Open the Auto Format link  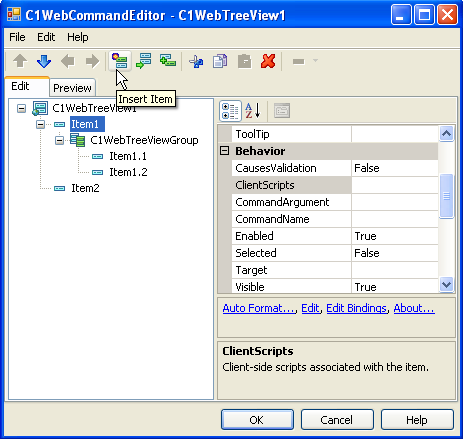259,308
